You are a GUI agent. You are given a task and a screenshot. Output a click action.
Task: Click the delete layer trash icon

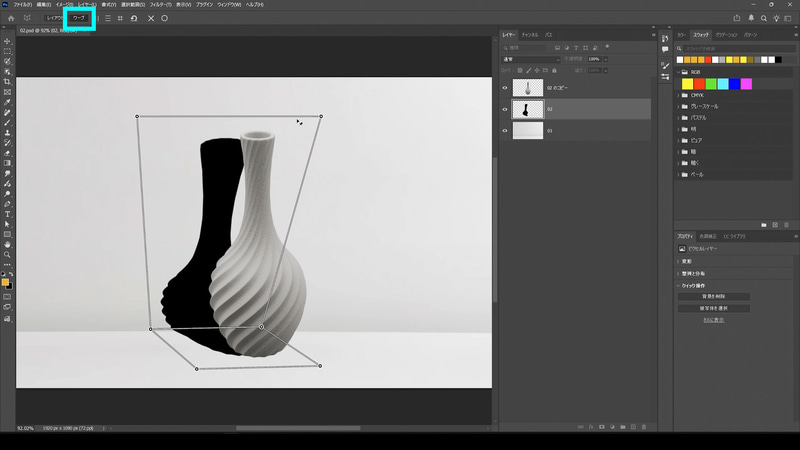click(643, 427)
